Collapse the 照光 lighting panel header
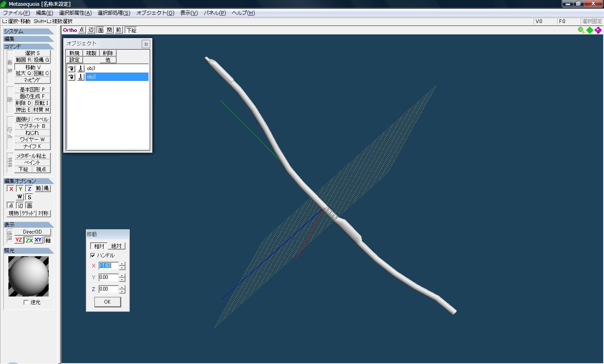The image size is (604, 364). tap(29, 251)
